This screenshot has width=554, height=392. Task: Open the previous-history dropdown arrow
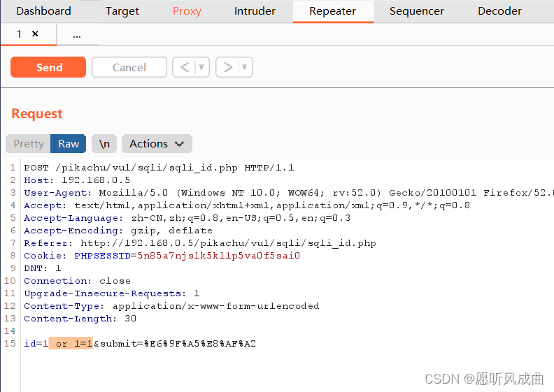pyautogui.click(x=201, y=67)
